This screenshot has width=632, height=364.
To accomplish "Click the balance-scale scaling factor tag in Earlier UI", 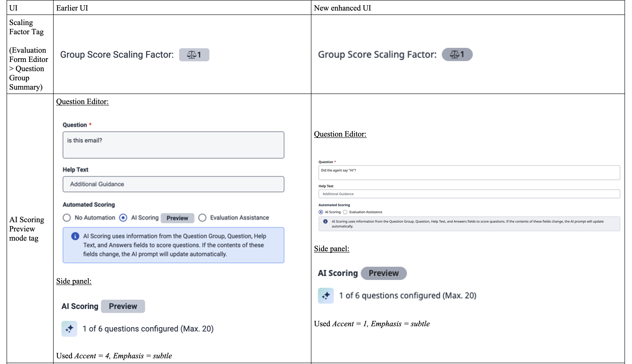I will click(194, 55).
